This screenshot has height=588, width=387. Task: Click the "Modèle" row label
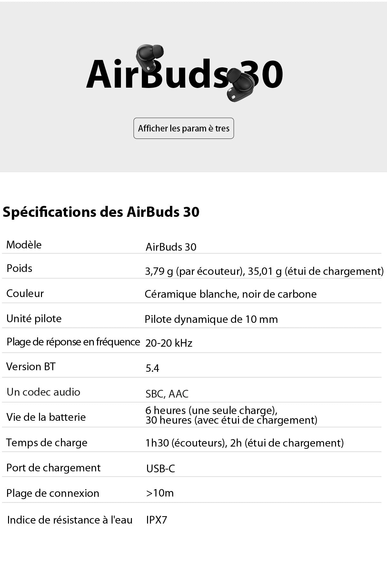(24, 245)
